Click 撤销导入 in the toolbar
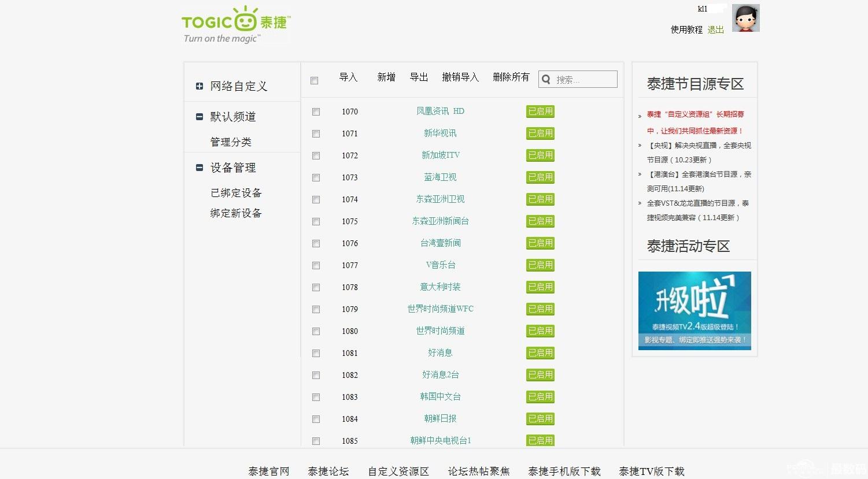 tap(460, 77)
